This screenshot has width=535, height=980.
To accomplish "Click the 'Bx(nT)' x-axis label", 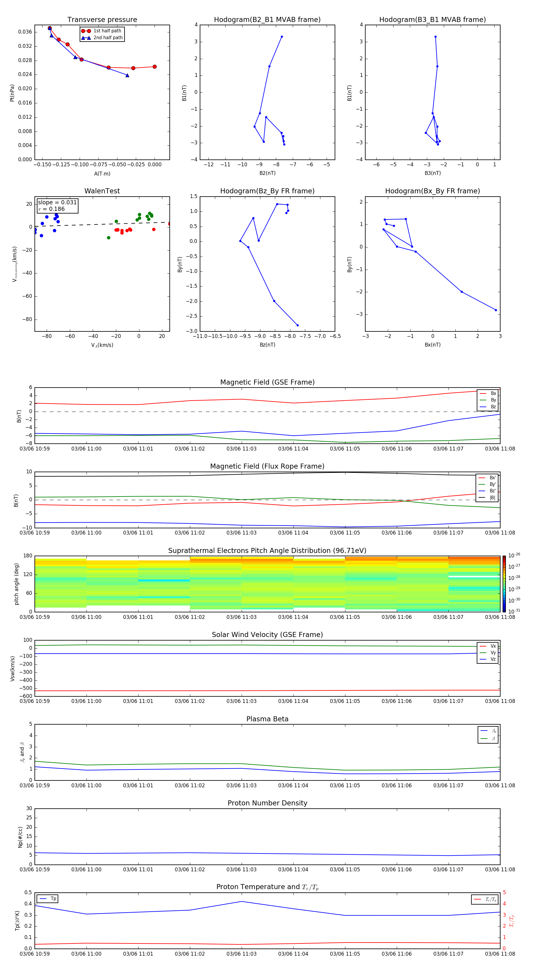I will 432,345.
